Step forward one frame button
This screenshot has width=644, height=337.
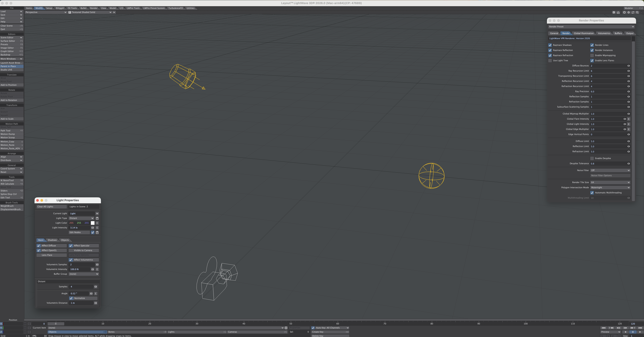[x=625, y=328]
